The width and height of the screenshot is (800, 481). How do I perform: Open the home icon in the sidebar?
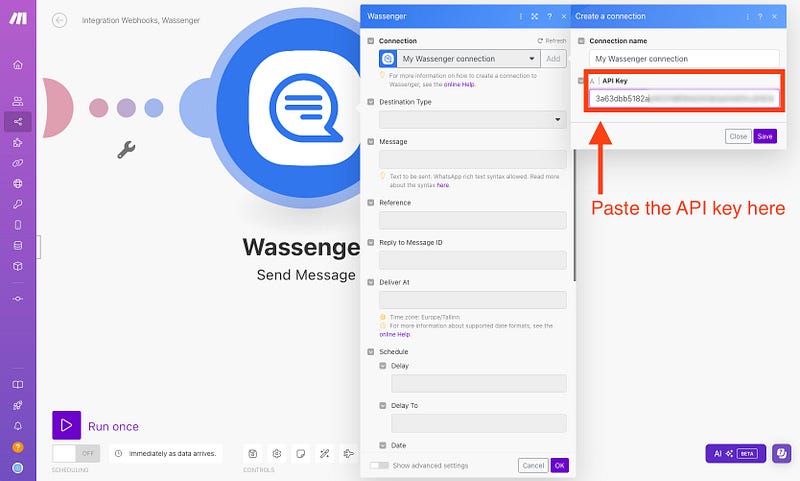pyautogui.click(x=17, y=65)
